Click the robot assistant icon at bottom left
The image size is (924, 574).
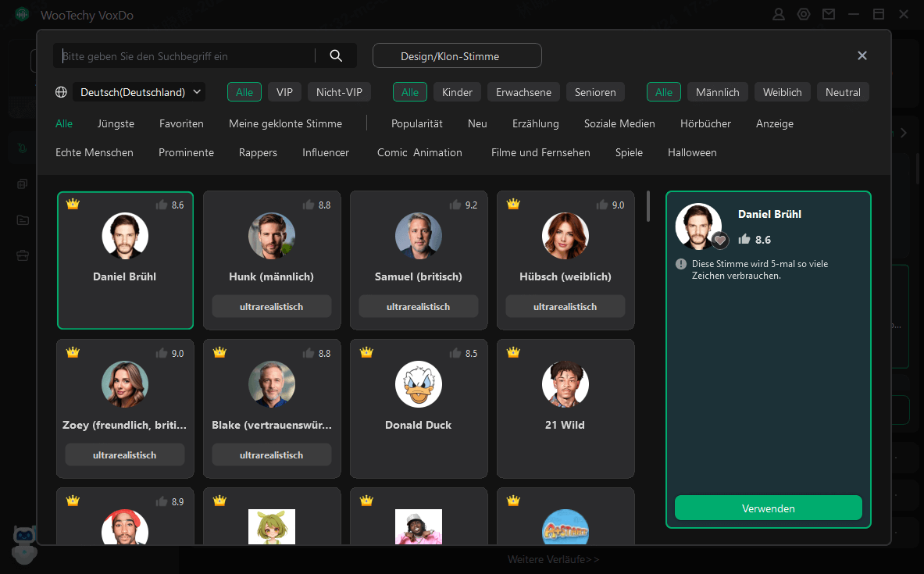click(x=23, y=541)
